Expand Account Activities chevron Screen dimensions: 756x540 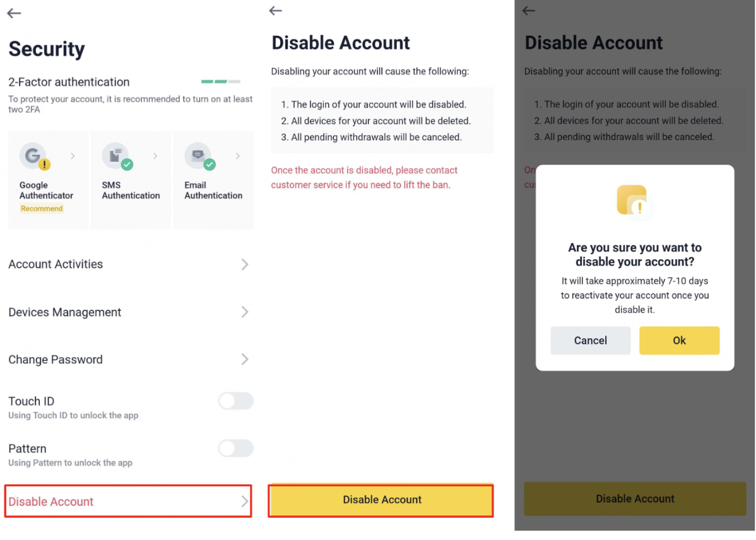tap(245, 264)
